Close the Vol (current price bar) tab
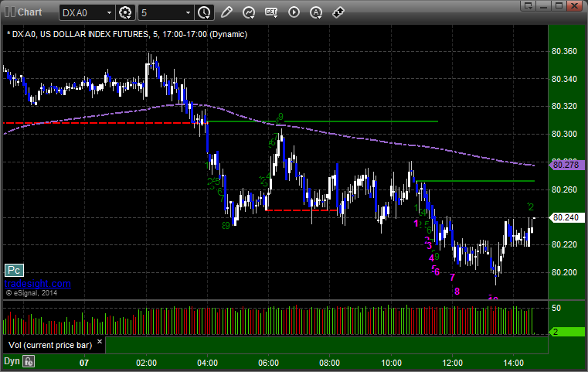This screenshot has height=372, width=588. (x=100, y=342)
